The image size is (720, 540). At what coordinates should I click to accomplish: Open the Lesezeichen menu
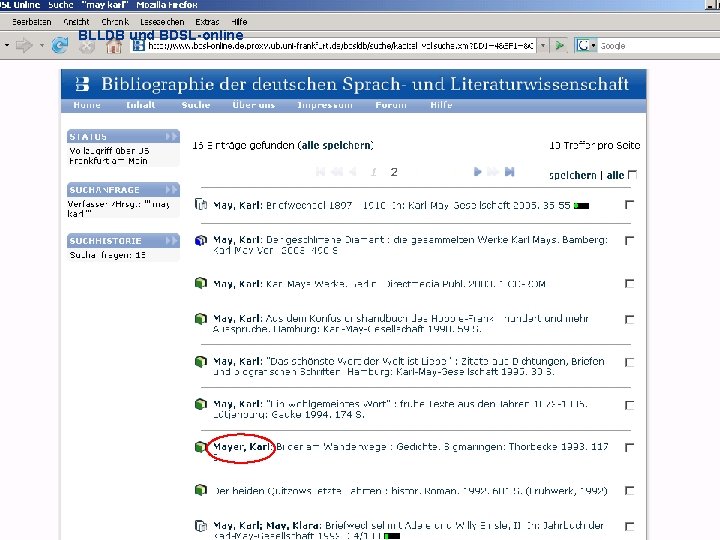coord(162,22)
